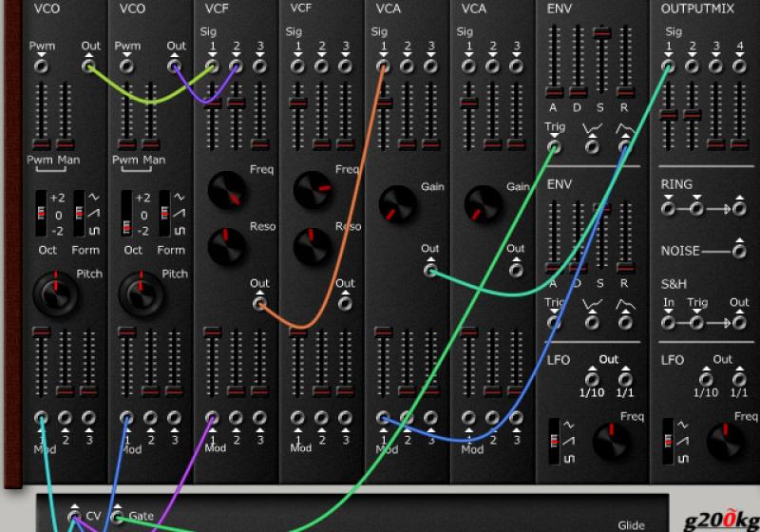Click first VCF Sig 3 input jack
The height and width of the screenshot is (532, 760).
point(259,66)
